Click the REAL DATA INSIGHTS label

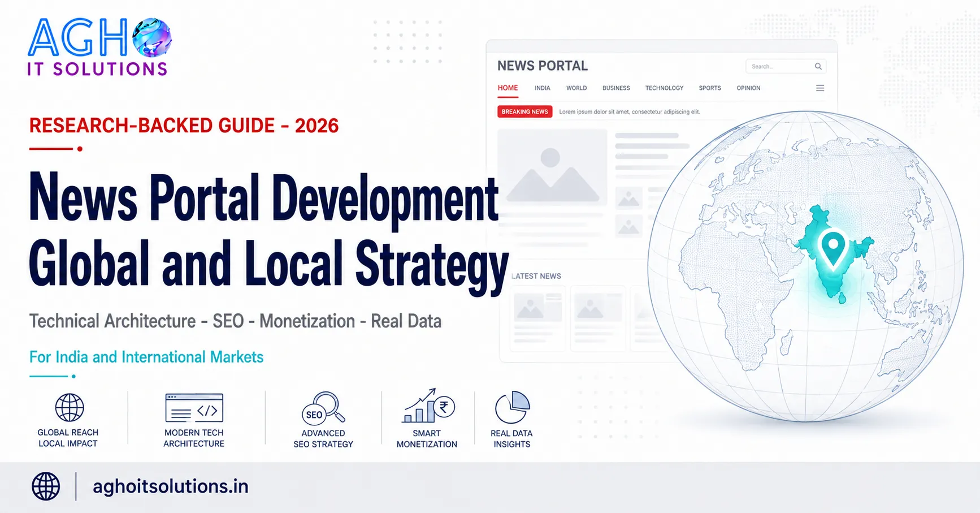[511, 439]
